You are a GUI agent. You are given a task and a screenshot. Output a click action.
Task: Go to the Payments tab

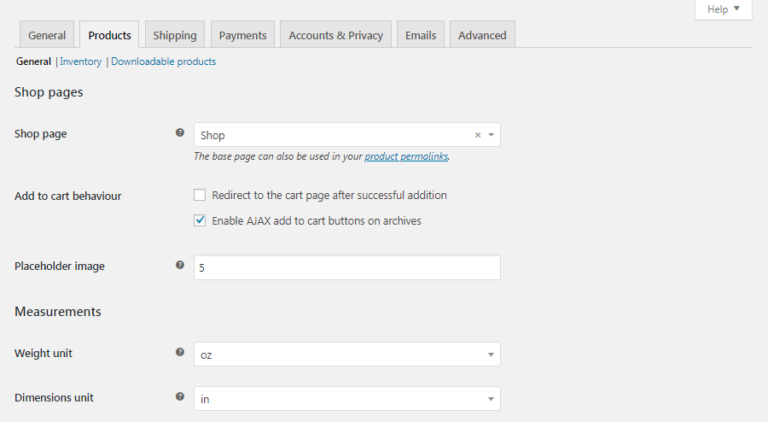[x=243, y=35]
